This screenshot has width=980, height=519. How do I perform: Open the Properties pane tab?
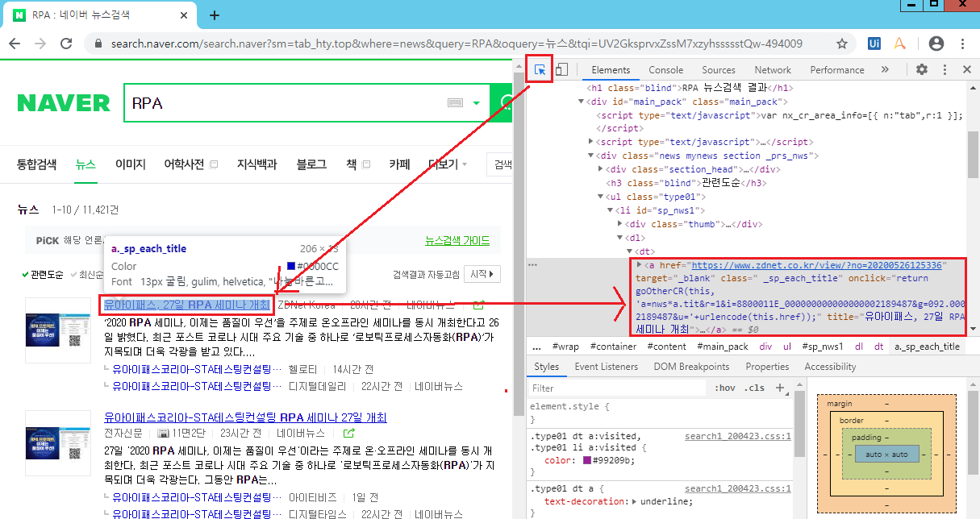[767, 367]
